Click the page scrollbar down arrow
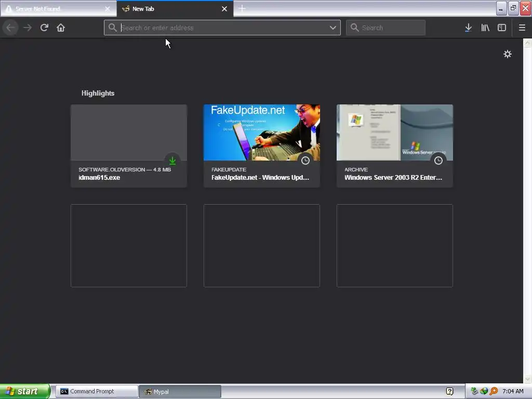 point(527,379)
